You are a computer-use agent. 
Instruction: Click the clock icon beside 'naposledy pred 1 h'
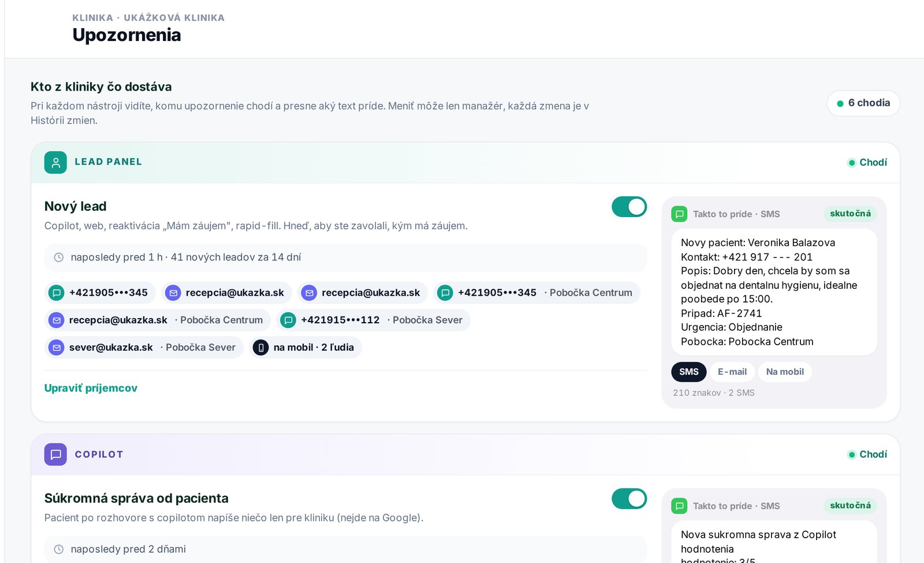(59, 258)
